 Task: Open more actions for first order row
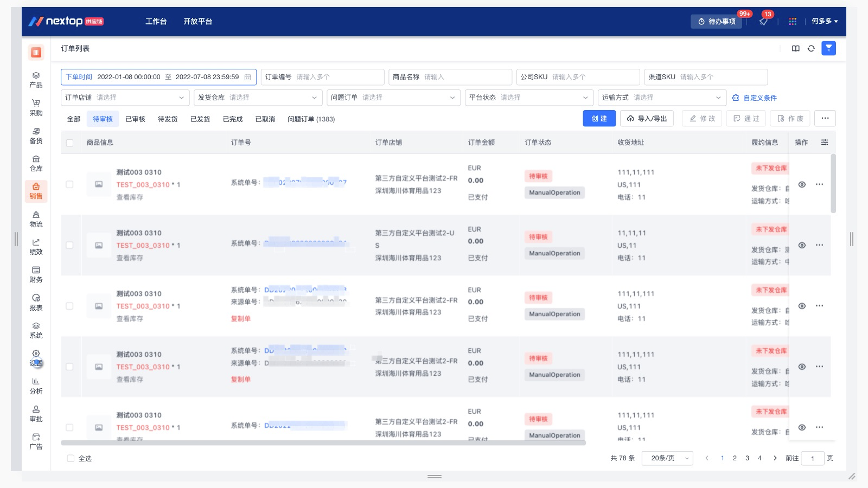click(x=819, y=184)
